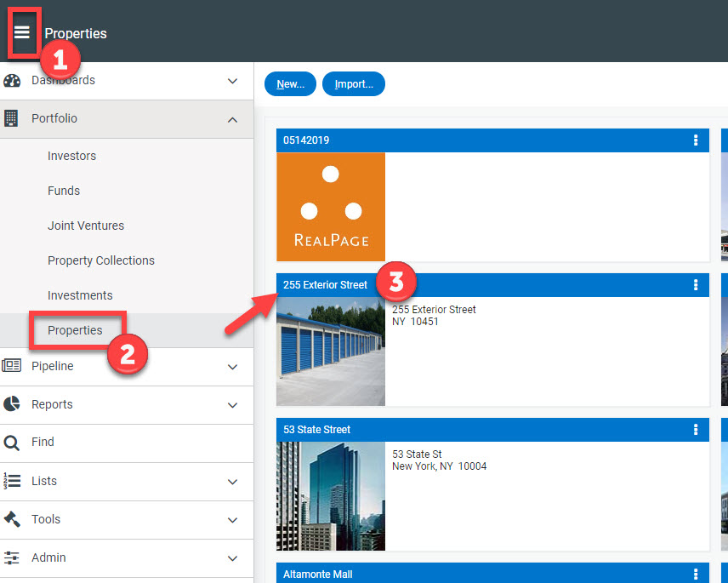Image resolution: width=728 pixels, height=583 pixels.
Task: Select Investors in the sidebar
Action: tap(71, 156)
